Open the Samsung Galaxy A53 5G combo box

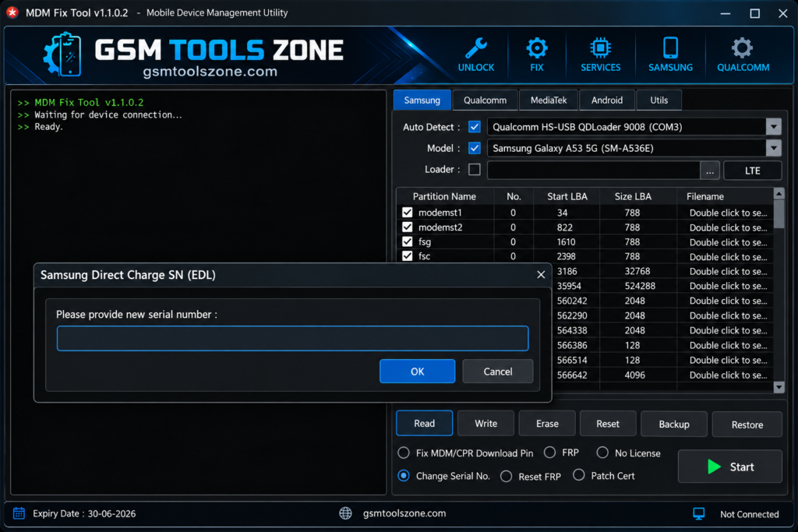coord(634,148)
